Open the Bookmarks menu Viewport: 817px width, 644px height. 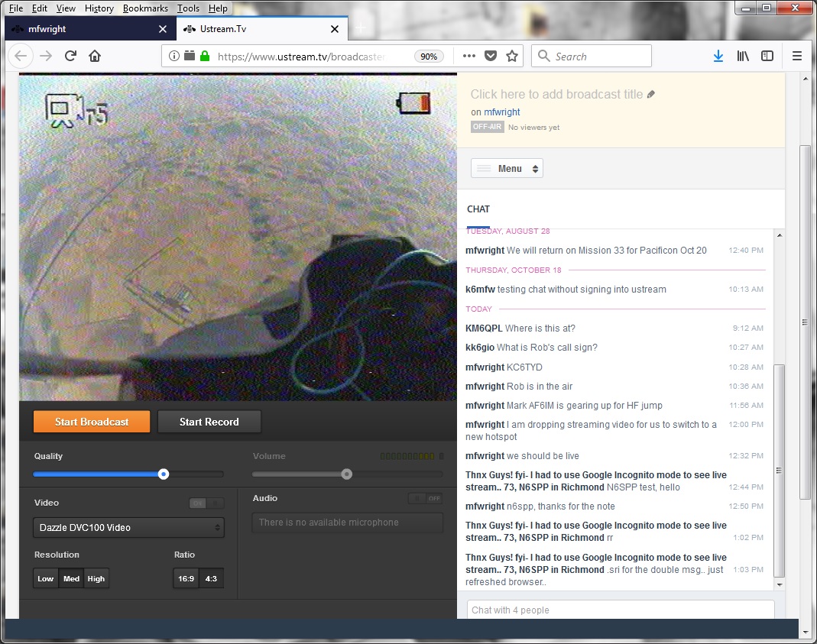[145, 8]
